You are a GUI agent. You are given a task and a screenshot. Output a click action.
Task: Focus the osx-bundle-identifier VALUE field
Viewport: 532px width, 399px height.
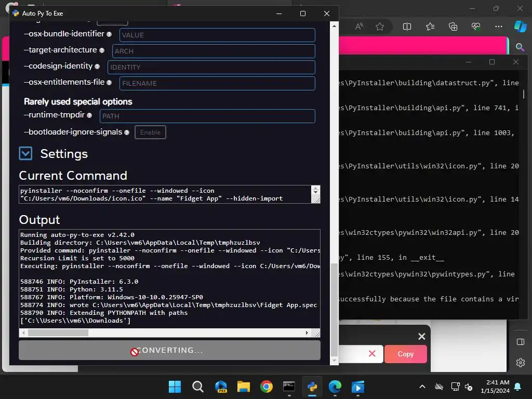[217, 35]
